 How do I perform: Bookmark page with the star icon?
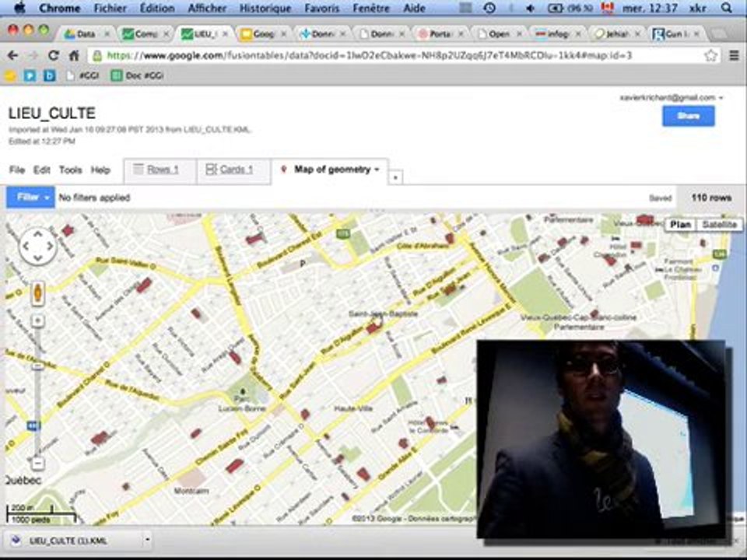710,56
